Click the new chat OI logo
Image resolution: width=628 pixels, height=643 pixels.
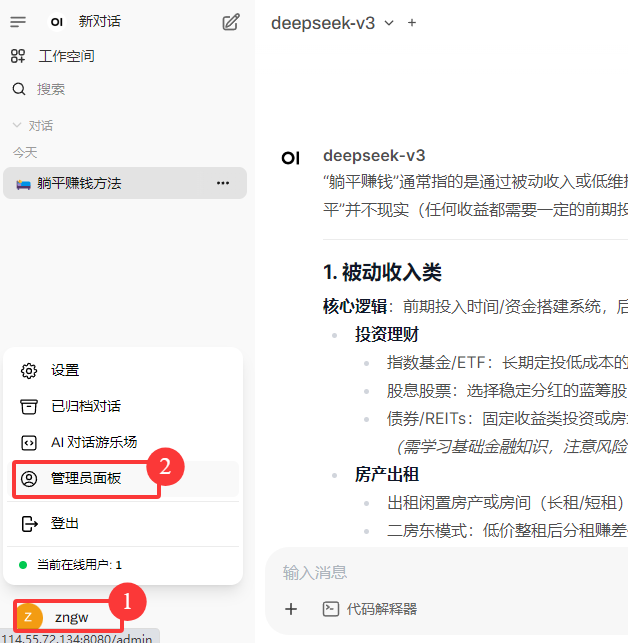pos(57,22)
